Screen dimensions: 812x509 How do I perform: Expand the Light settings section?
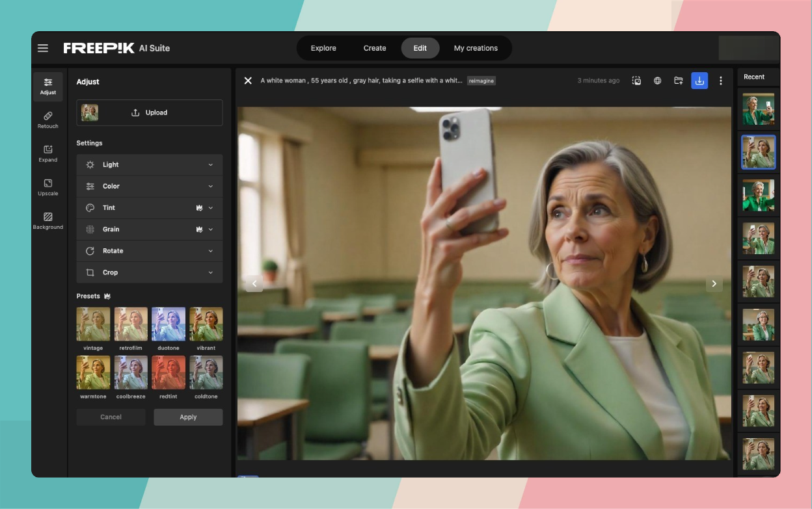click(150, 165)
